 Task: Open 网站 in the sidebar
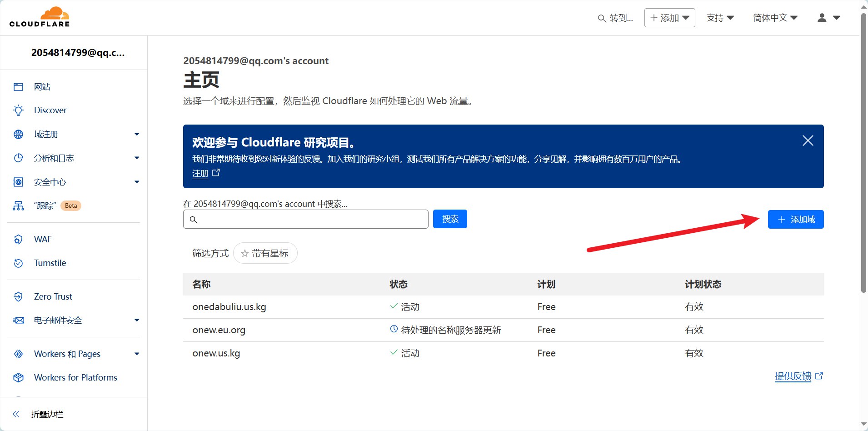tap(42, 87)
